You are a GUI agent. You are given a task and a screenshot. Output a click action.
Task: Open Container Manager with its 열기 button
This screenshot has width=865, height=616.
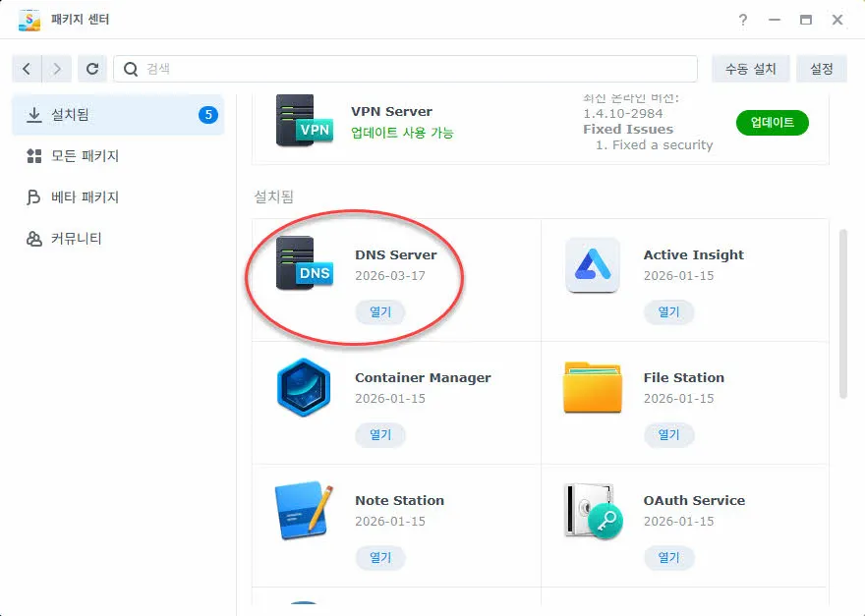(380, 435)
